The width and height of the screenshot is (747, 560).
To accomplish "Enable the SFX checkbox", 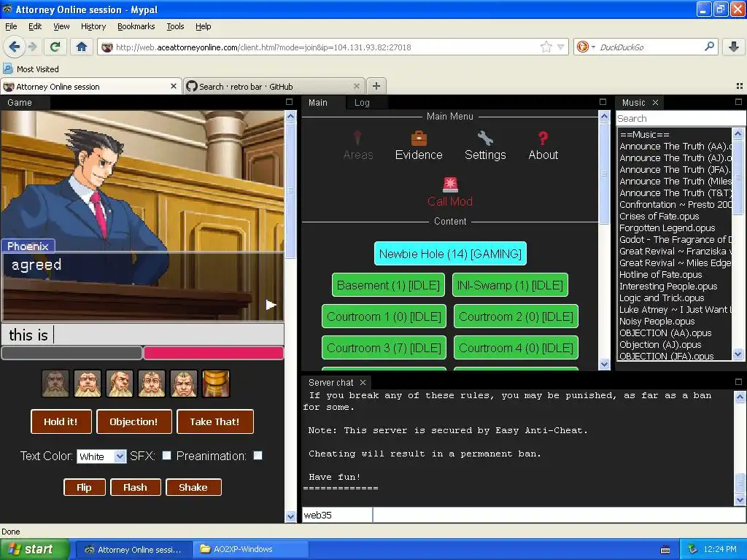I will [x=167, y=456].
